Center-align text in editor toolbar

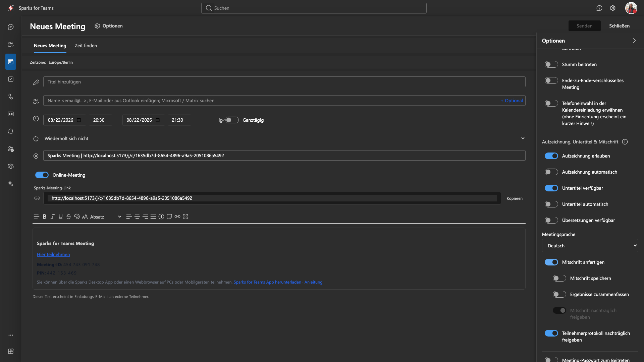137,217
